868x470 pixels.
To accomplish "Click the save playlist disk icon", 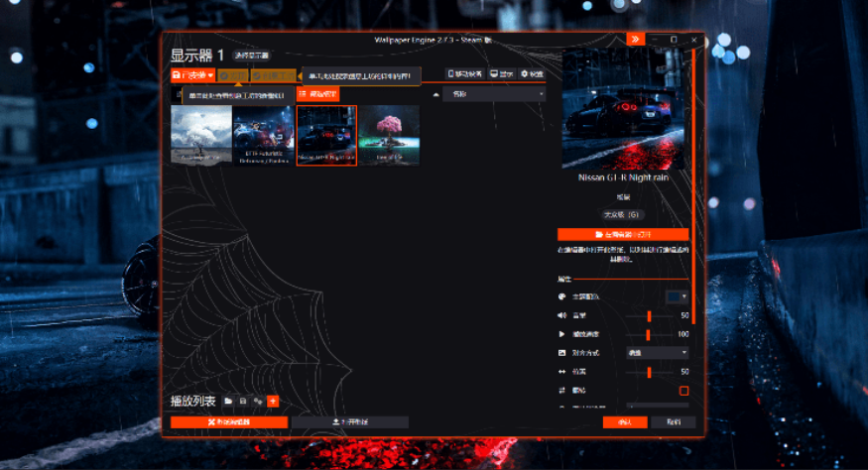I will click(243, 402).
